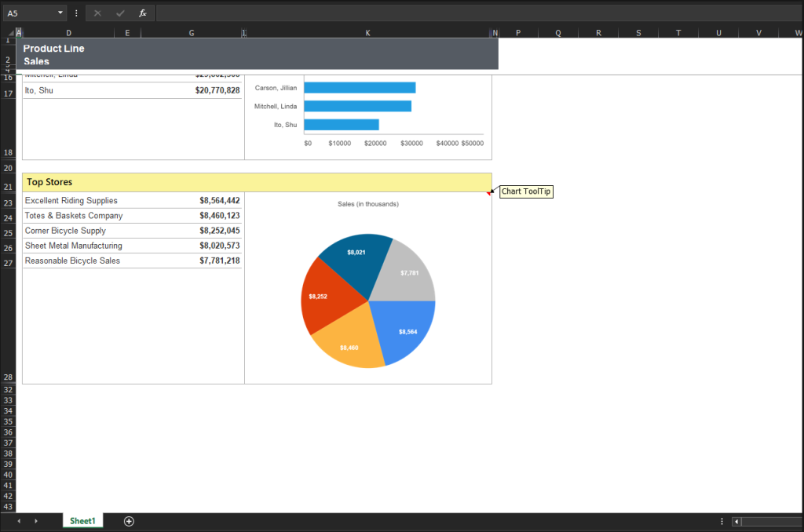The image size is (804, 532).
Task: Select column T header
Action: point(678,33)
